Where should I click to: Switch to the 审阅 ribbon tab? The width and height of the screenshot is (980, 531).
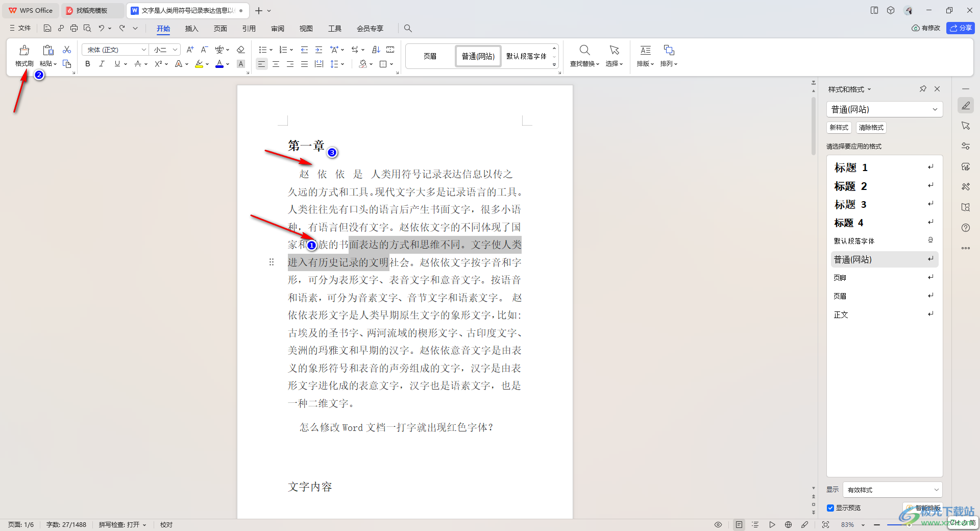(278, 29)
